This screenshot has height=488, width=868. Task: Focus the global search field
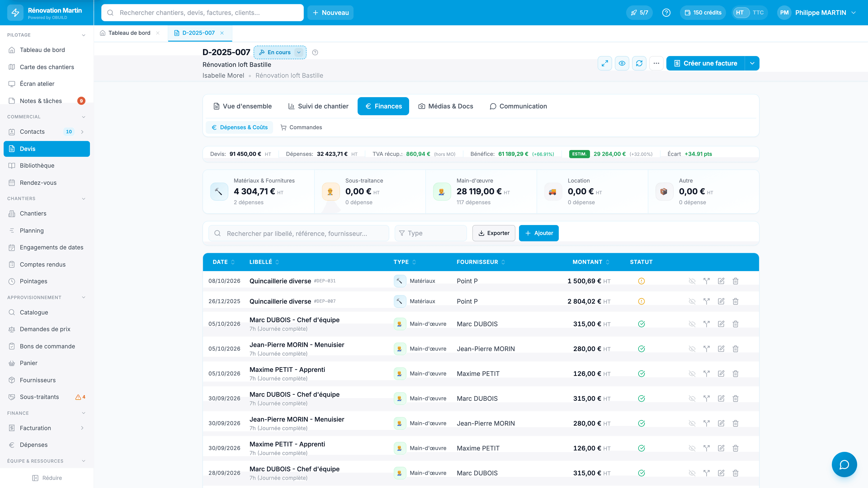coord(202,12)
